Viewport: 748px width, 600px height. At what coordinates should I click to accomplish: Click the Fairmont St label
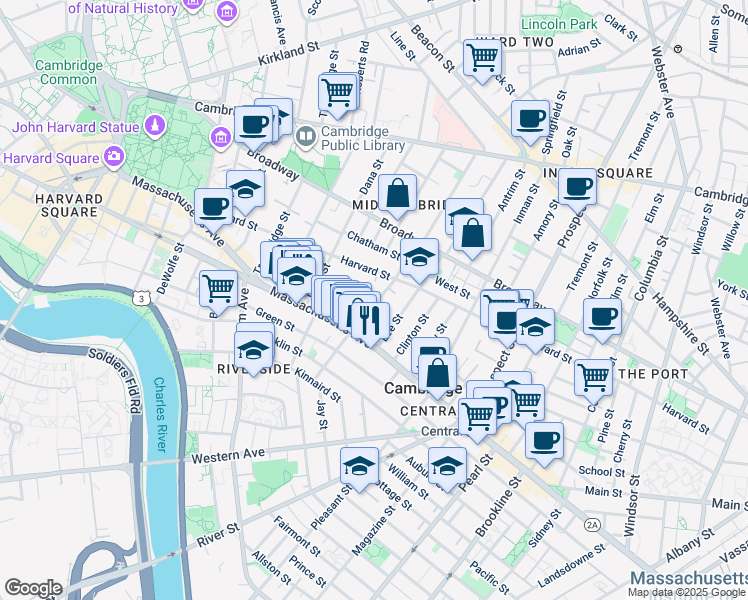(x=297, y=536)
